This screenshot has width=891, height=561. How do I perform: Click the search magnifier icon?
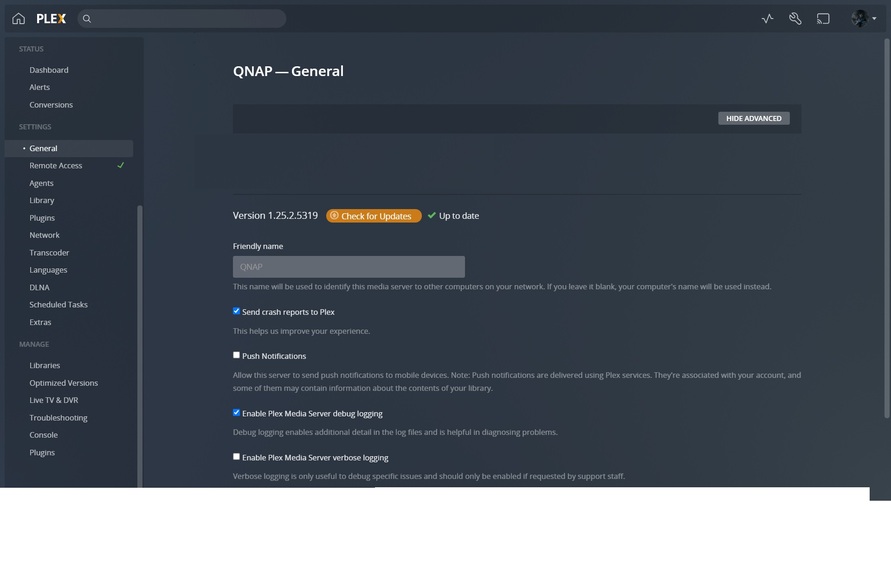tap(87, 19)
